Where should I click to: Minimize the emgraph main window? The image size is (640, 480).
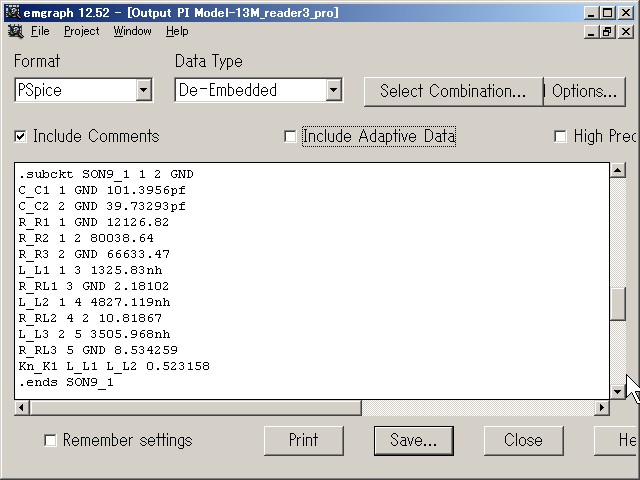pos(591,13)
